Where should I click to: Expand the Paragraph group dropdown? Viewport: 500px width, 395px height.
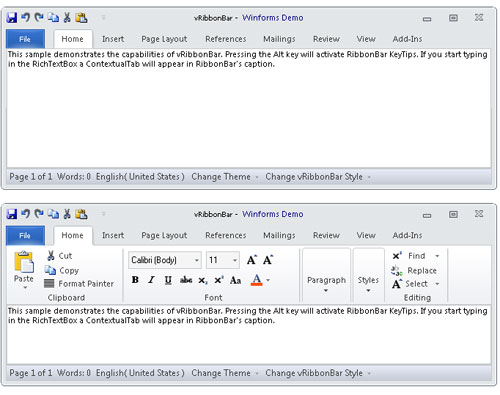pos(326,275)
